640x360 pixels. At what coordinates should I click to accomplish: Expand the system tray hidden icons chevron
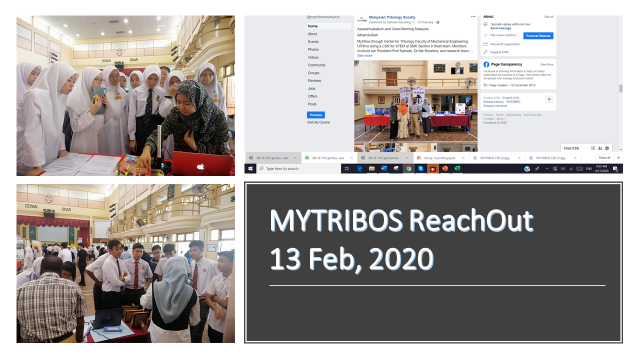point(547,169)
